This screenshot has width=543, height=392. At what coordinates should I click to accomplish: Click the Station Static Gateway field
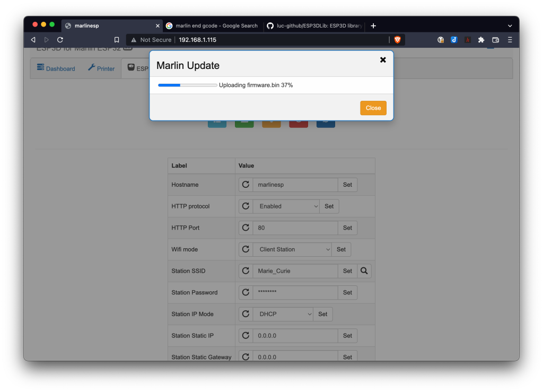(x=295, y=356)
